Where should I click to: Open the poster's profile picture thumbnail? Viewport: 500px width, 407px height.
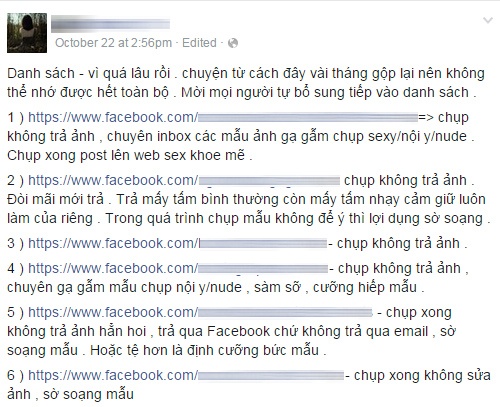click(27, 33)
